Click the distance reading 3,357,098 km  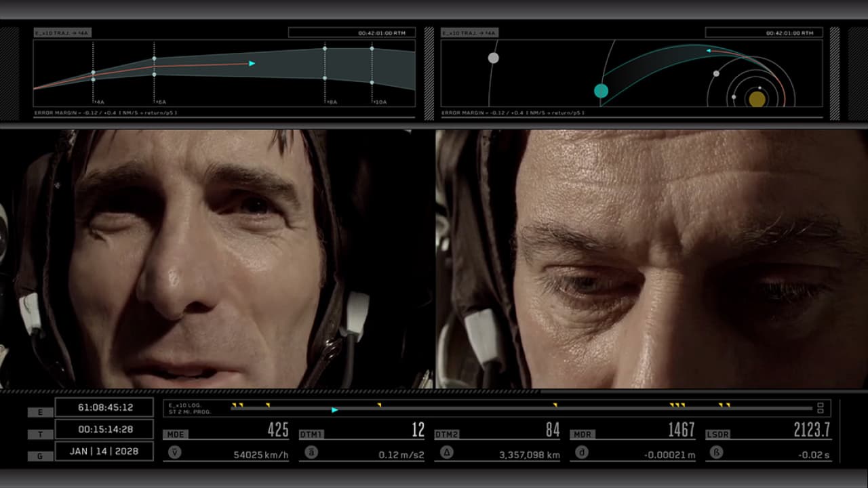(530, 455)
